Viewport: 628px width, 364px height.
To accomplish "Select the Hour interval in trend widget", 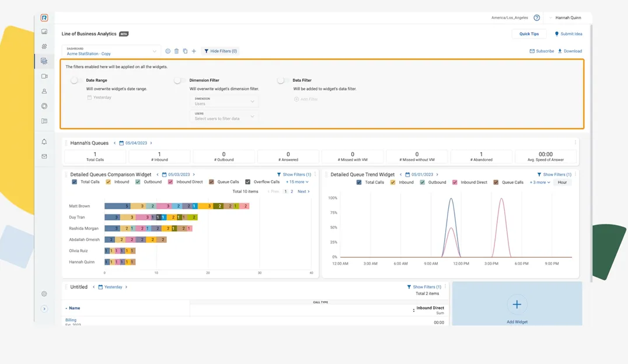I will pyautogui.click(x=562, y=183).
